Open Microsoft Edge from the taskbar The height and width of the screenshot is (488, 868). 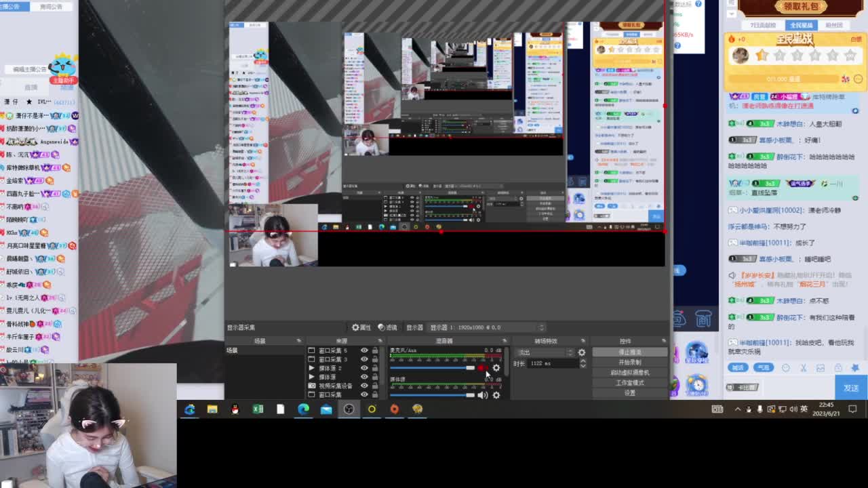(x=303, y=409)
